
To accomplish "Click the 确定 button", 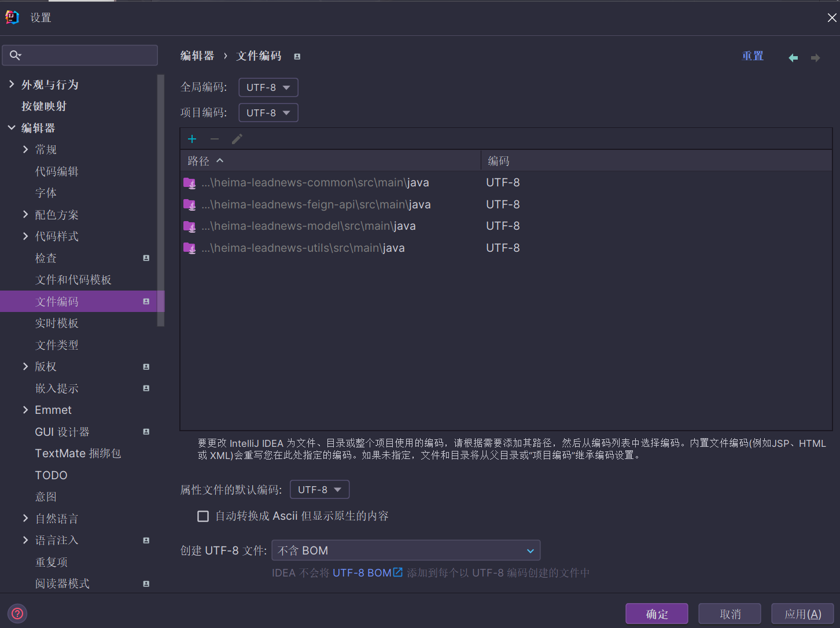I will 657,614.
